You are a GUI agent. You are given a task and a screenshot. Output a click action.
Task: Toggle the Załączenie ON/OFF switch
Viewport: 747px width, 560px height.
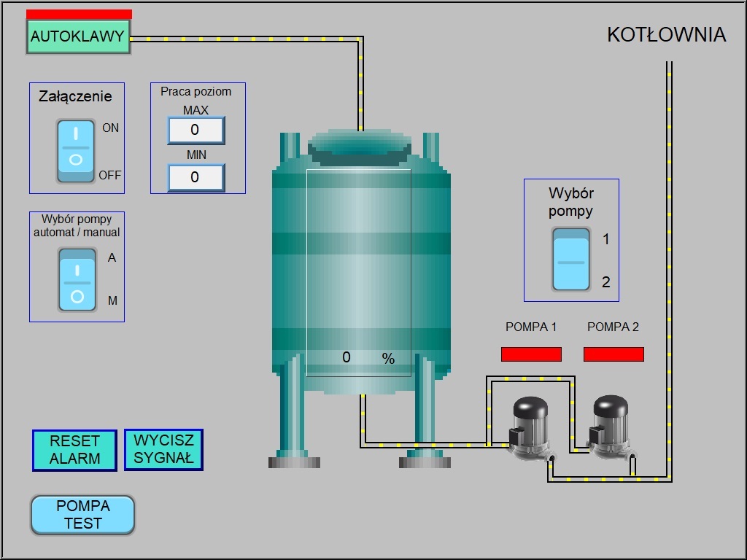coord(76,152)
